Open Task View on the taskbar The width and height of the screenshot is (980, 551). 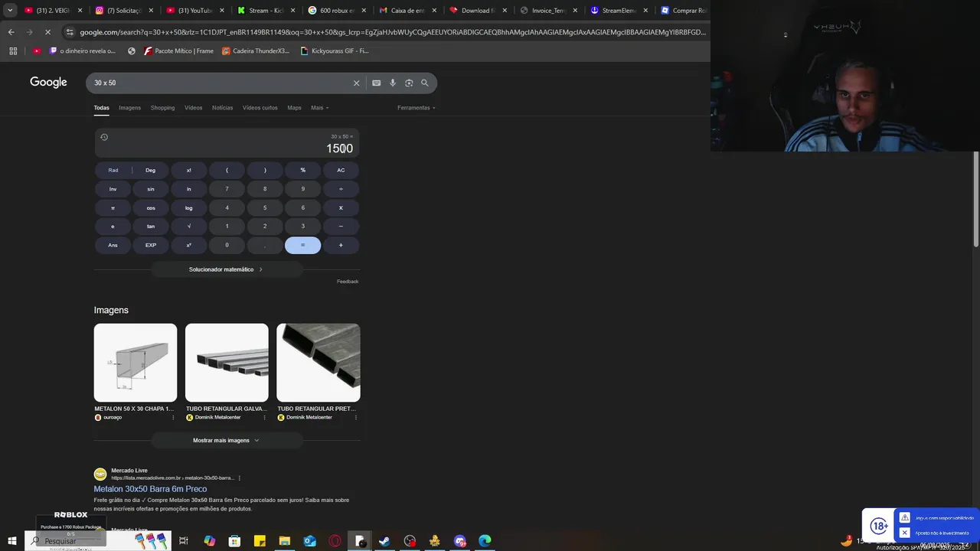184,541
